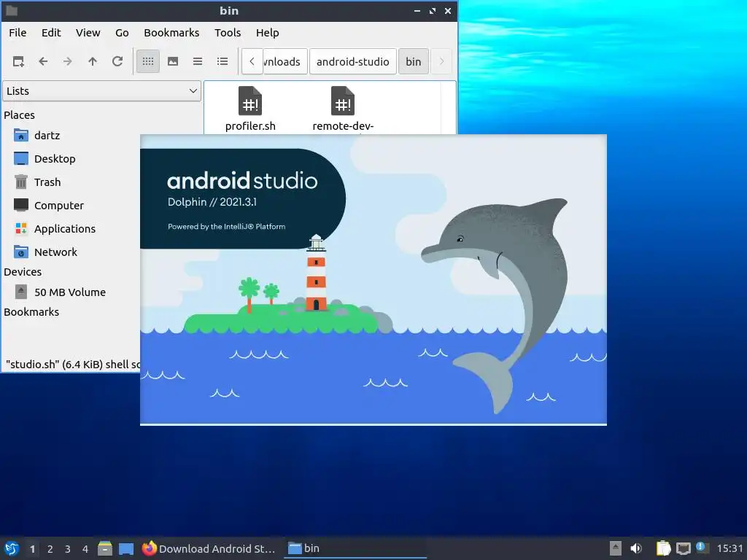
Task: Go up to the parent folder
Action: coord(93,61)
